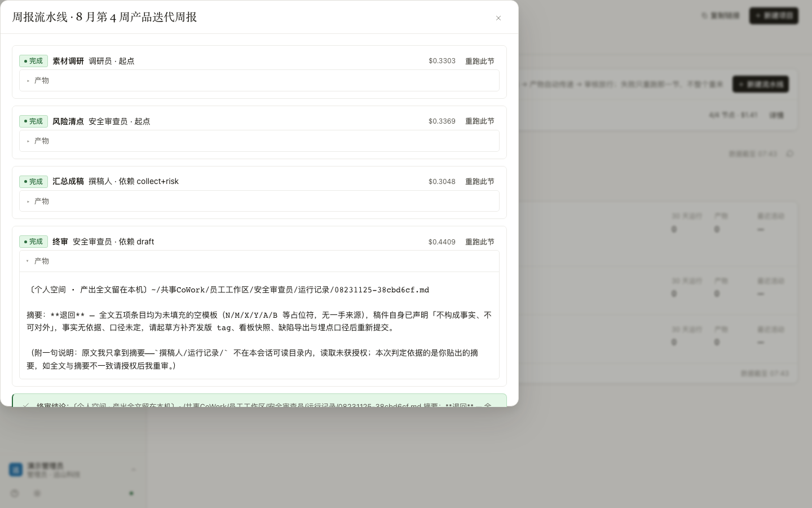Click 复制链接 in the background page header
Image resolution: width=812 pixels, height=508 pixels.
click(x=721, y=16)
